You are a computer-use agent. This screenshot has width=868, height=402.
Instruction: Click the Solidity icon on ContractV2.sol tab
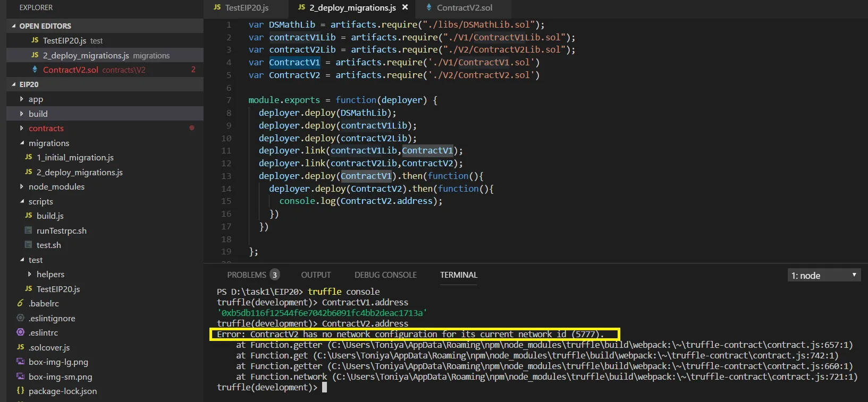[x=429, y=7]
